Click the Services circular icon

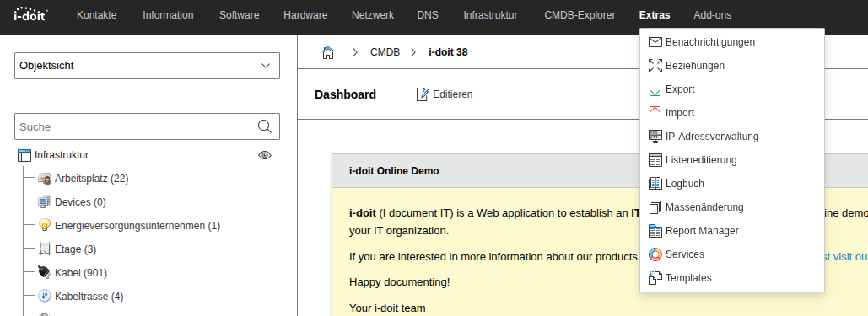pos(655,254)
